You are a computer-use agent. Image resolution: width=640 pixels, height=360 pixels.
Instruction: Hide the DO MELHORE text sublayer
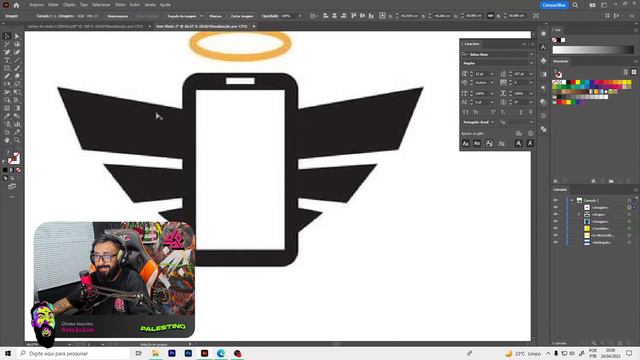(556, 235)
